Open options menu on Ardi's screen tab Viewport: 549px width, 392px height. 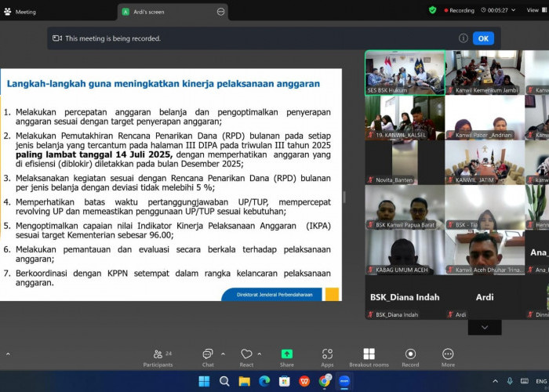[221, 12]
